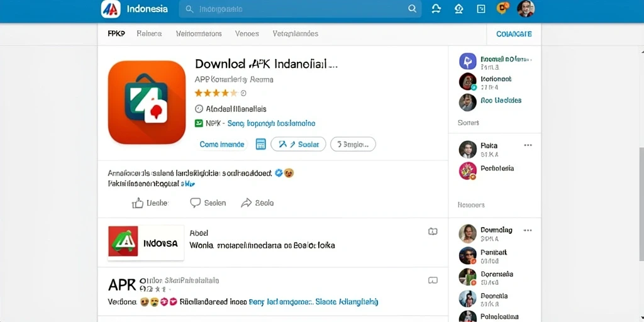Image resolution: width=644 pixels, height=322 pixels.
Task: Click the Indonesia site name in header
Action: pos(147,9)
